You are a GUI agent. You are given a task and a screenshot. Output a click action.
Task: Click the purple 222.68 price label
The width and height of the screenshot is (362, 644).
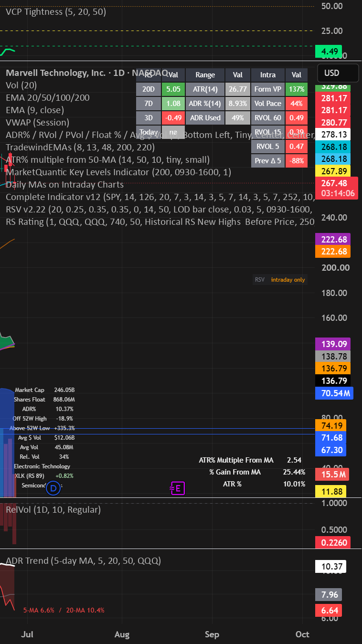[333, 239]
